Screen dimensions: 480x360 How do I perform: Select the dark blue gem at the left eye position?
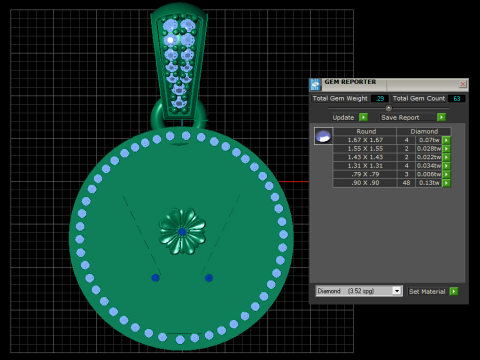(155, 278)
